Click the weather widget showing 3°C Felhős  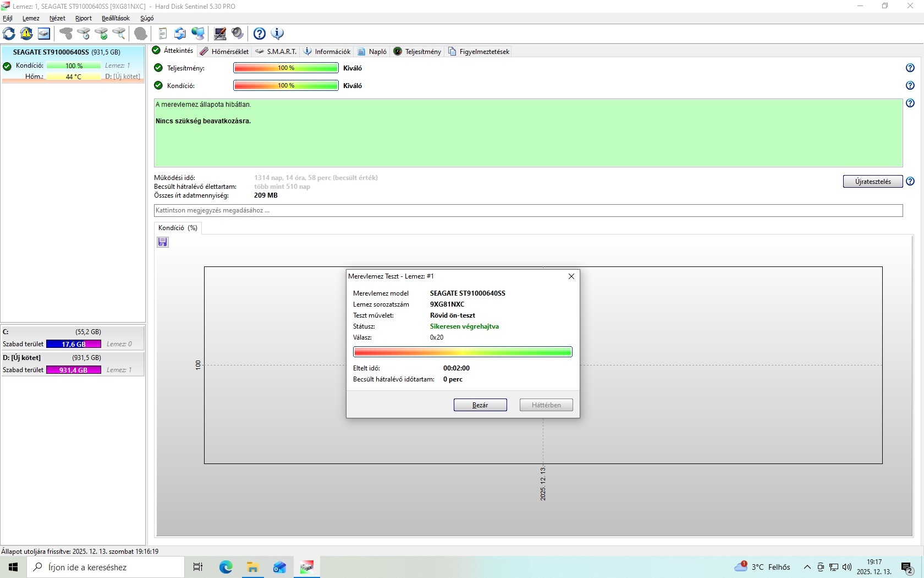point(762,567)
